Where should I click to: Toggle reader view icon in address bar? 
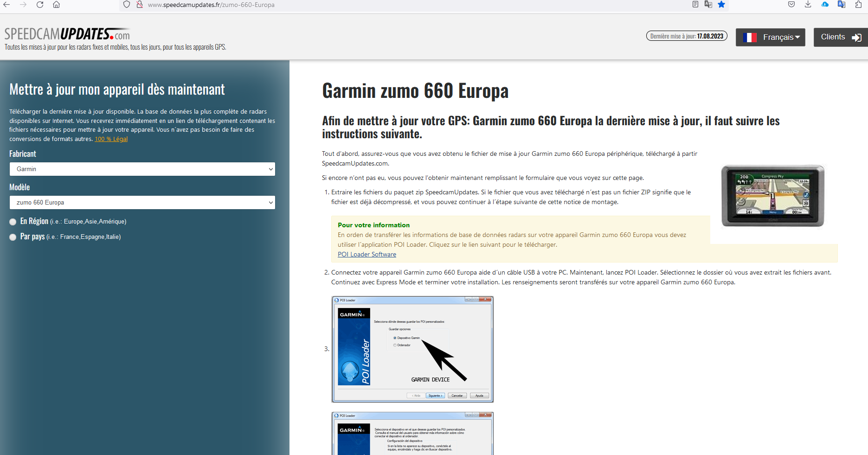click(695, 4)
